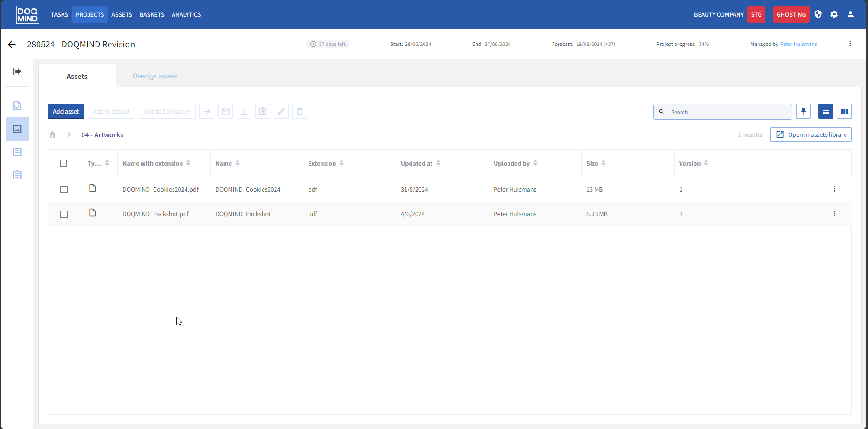Open settings gear in top bar
This screenshot has height=429, width=868.
point(834,14)
